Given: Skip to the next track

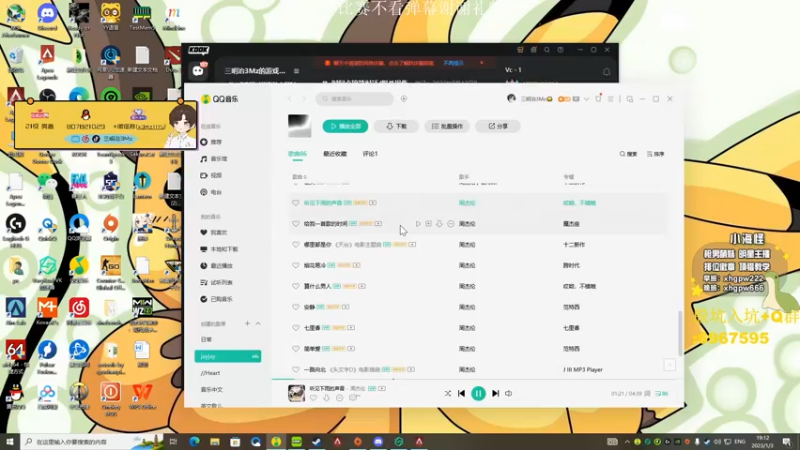Looking at the screenshot, I should point(495,393).
